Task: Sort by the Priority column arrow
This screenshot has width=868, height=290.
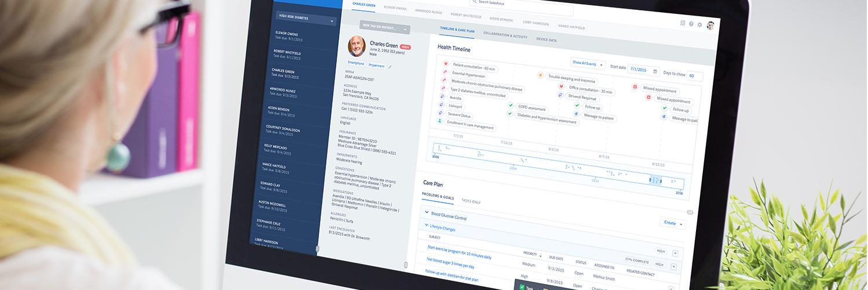Action: point(541,256)
